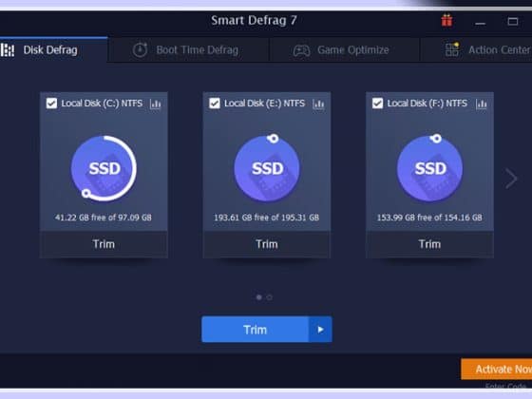Image resolution: width=532 pixels, height=399 pixels.
Task: Activate the product with Activate Now
Action: (496, 370)
